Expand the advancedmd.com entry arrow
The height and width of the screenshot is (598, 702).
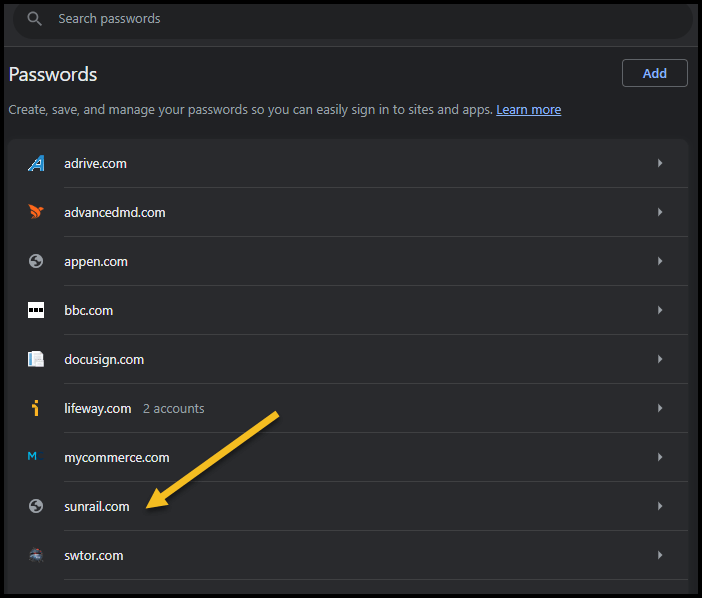(x=660, y=212)
